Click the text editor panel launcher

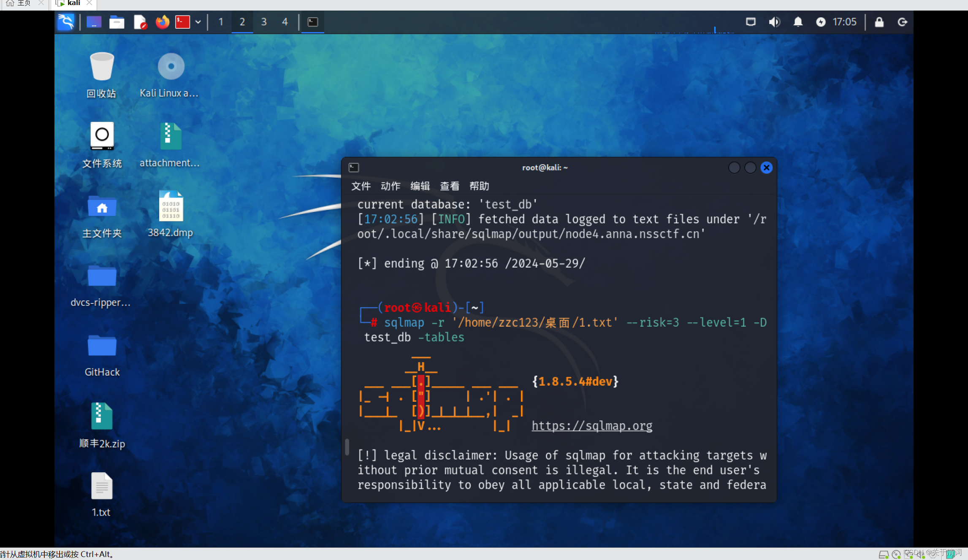pos(140,22)
